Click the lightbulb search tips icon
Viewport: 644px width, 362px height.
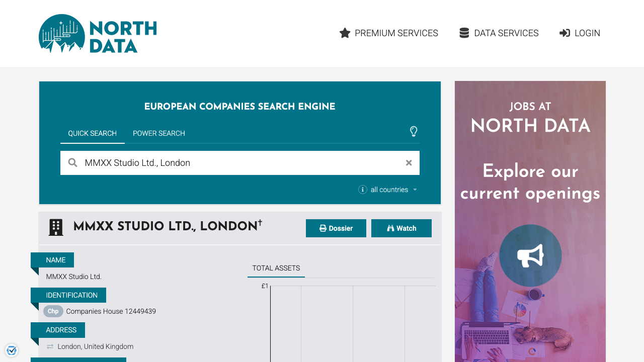[x=414, y=132]
